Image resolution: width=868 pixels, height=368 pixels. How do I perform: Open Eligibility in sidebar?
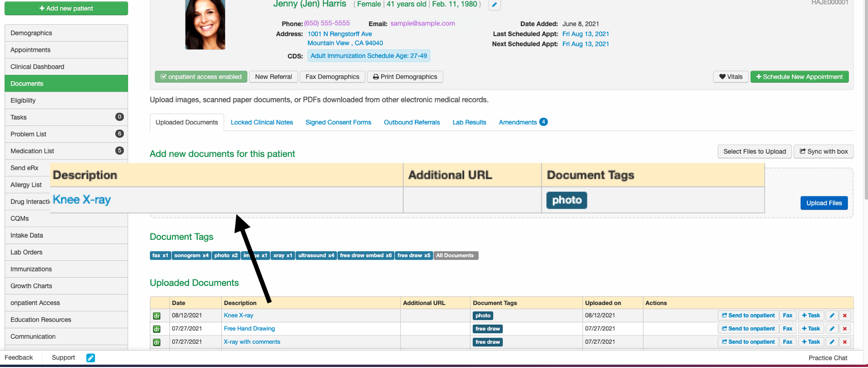66,101
